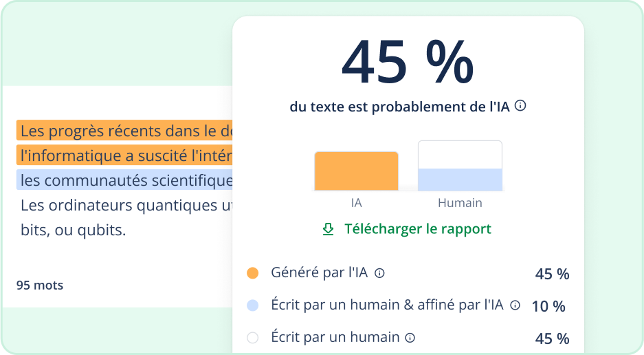The height and width of the screenshot is (355, 644).
Task: Click info icon beside "probablement de l'IA"
Action: (520, 106)
